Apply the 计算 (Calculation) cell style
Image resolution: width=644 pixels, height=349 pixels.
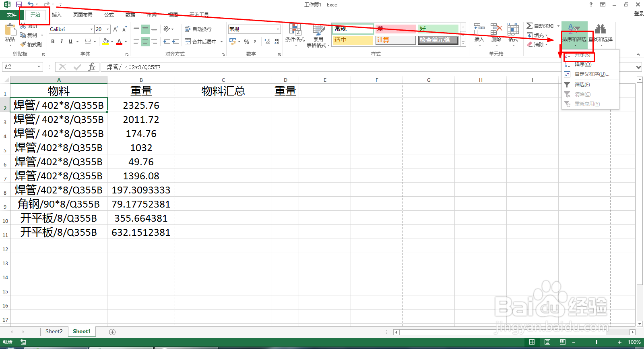click(395, 40)
